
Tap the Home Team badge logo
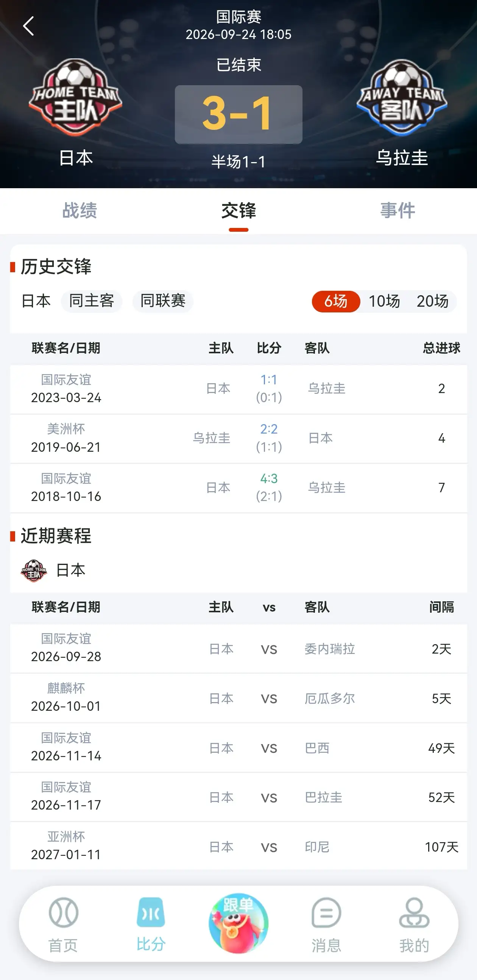pyautogui.click(x=75, y=97)
